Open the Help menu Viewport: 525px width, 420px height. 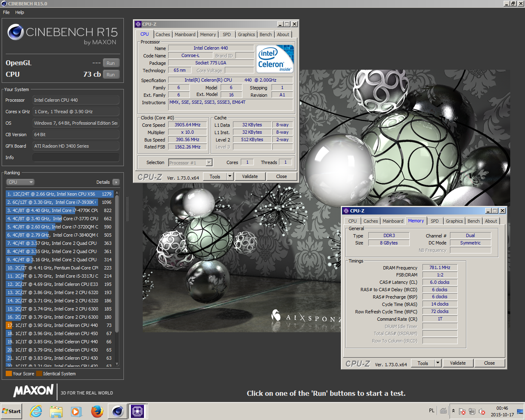click(20, 12)
